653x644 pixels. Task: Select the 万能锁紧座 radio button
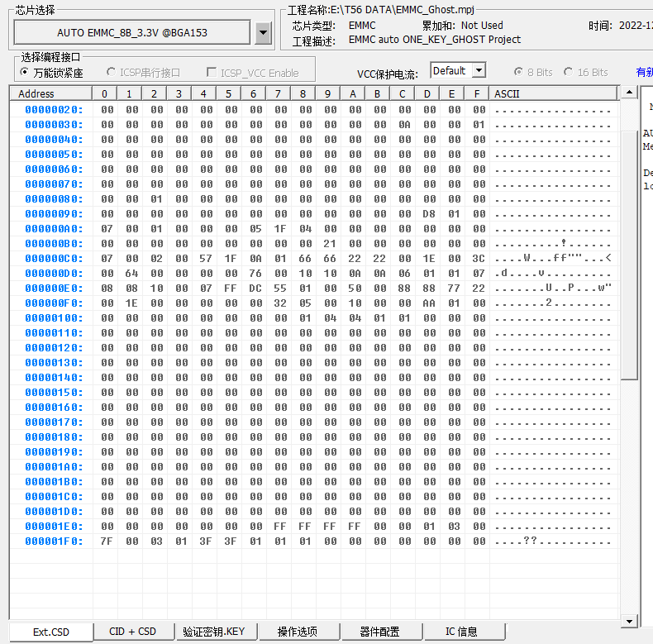click(25, 73)
